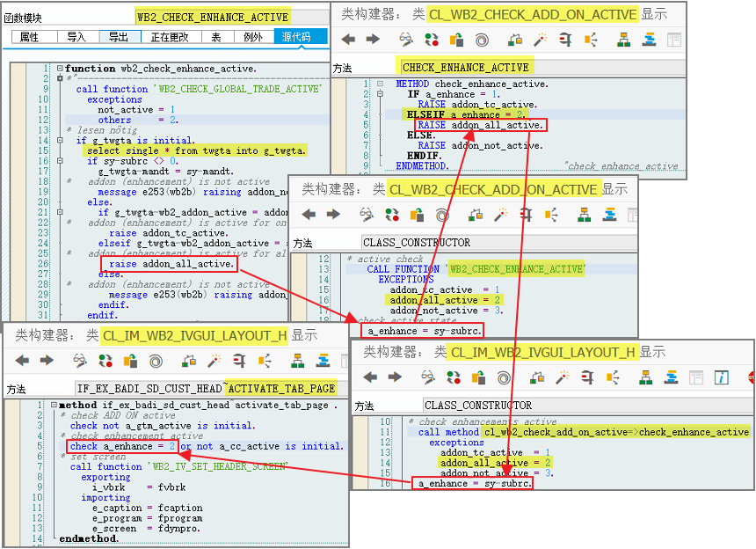Open Other Object icon in ACTIVATE_TAB_PAGE window
Viewport: 756px width, 549px height.
[130, 361]
